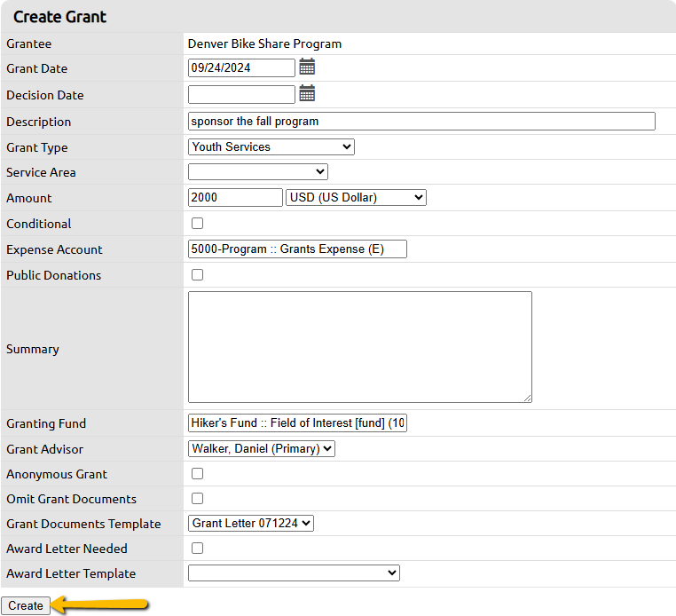Click the Award Letter Template label
This screenshot has height=616, width=676.
(x=71, y=573)
